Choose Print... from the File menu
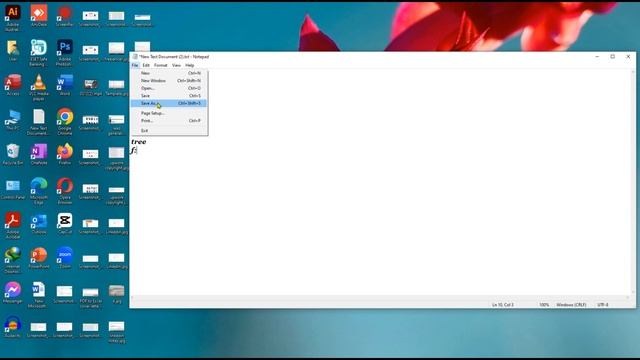 pos(169,121)
